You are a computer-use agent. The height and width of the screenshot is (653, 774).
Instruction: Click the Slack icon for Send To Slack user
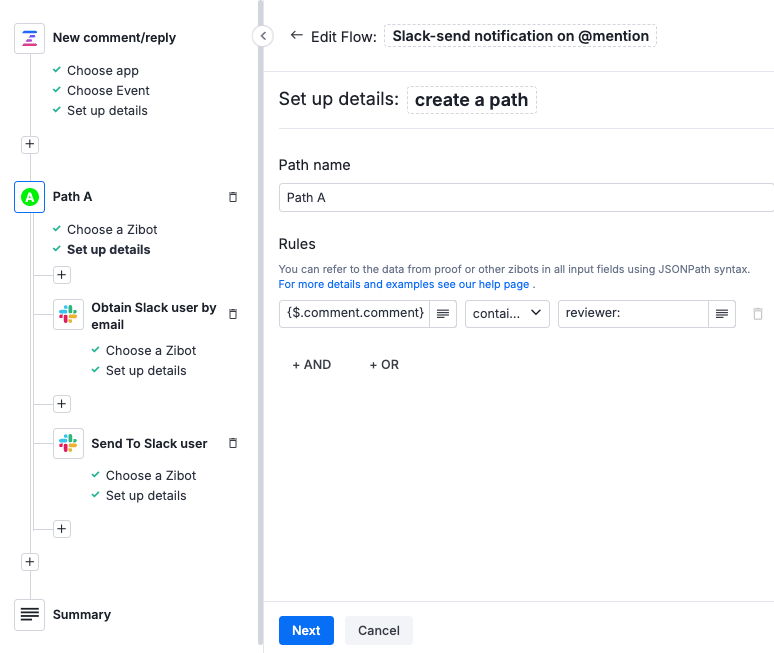coord(68,443)
